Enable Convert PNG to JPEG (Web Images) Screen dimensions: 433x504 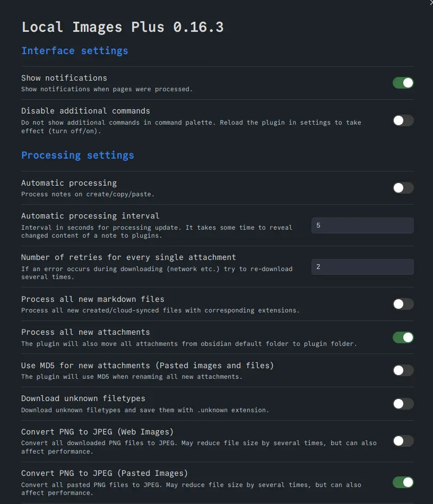click(403, 441)
